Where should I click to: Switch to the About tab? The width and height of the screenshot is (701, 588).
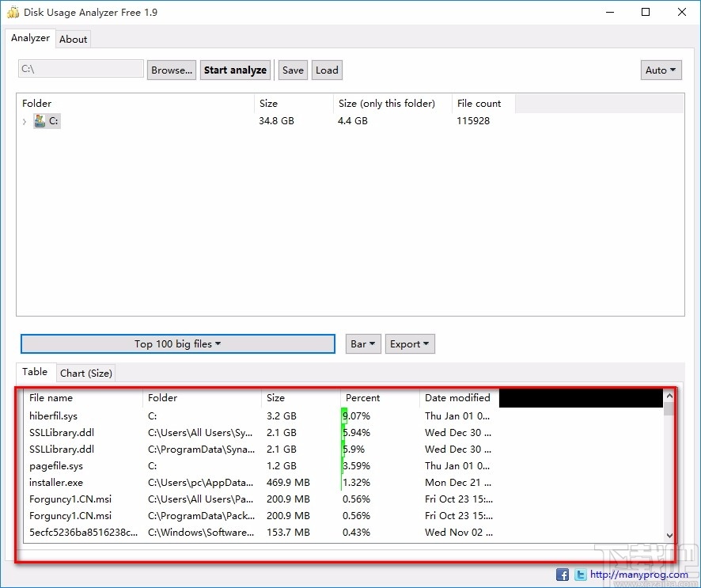click(73, 39)
